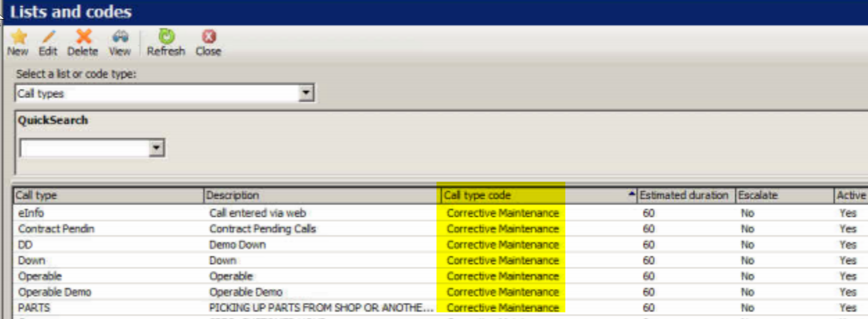The width and height of the screenshot is (868, 319).
Task: Select the DD call type row
Action: tap(441, 245)
